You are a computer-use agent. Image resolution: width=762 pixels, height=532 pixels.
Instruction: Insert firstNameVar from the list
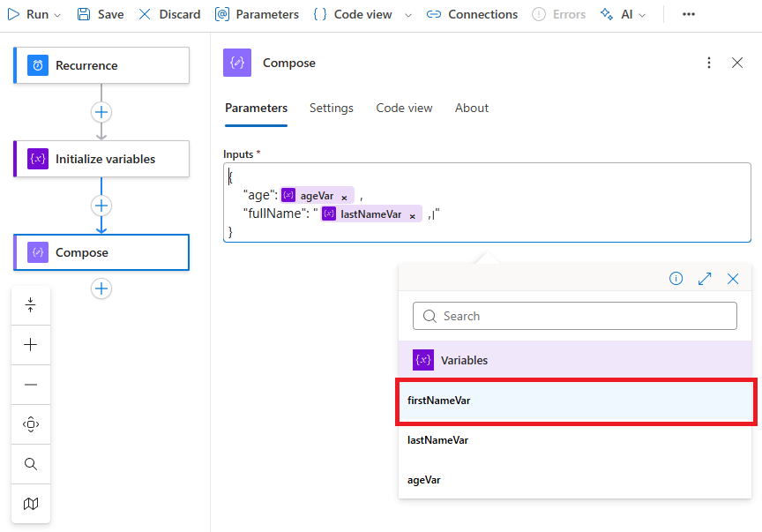pyautogui.click(x=576, y=401)
